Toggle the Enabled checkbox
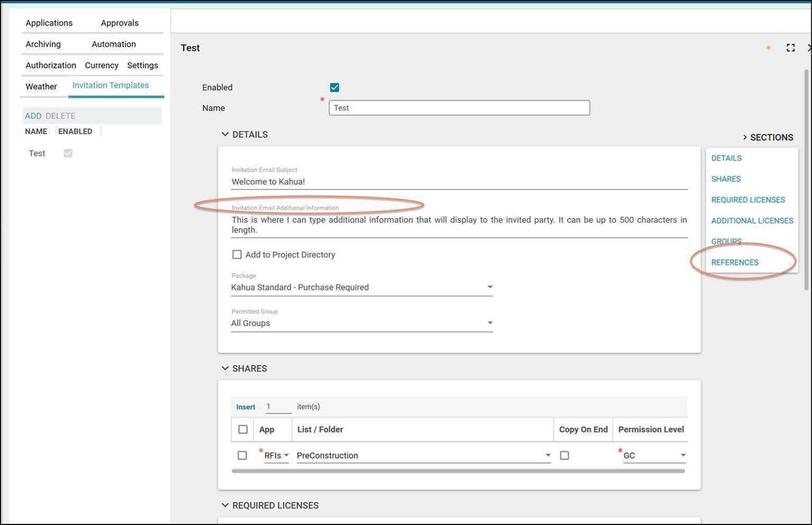Viewport: 812px width, 525px height. (335, 87)
